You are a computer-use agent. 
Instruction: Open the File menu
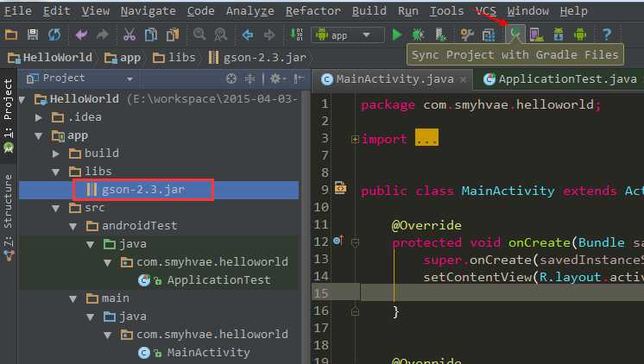18,11
